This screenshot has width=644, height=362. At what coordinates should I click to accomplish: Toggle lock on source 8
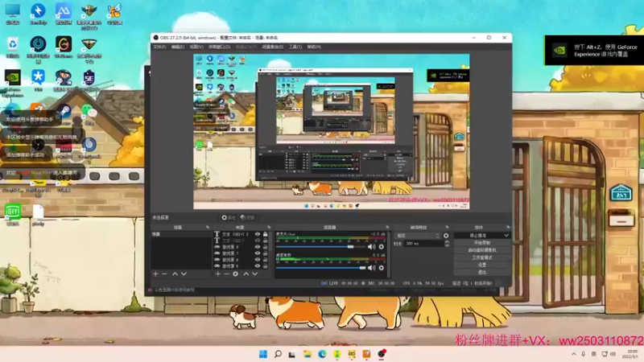pos(266,247)
